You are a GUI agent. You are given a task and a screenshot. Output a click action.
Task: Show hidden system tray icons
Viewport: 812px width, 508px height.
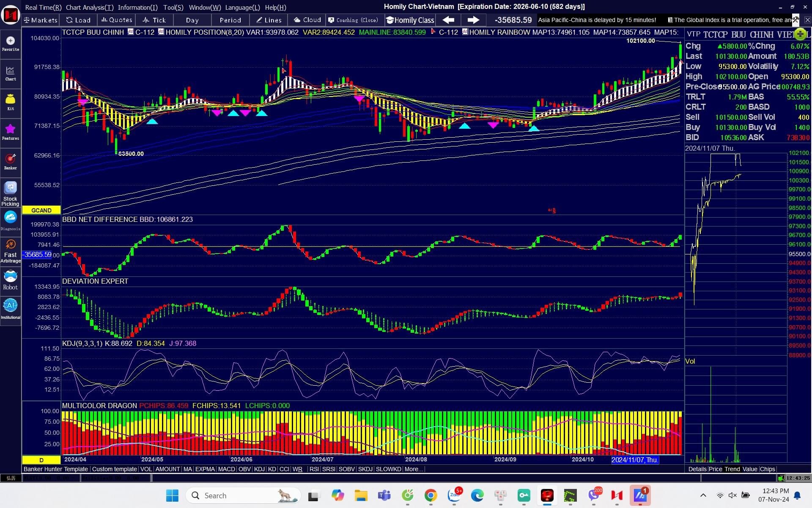click(703, 495)
